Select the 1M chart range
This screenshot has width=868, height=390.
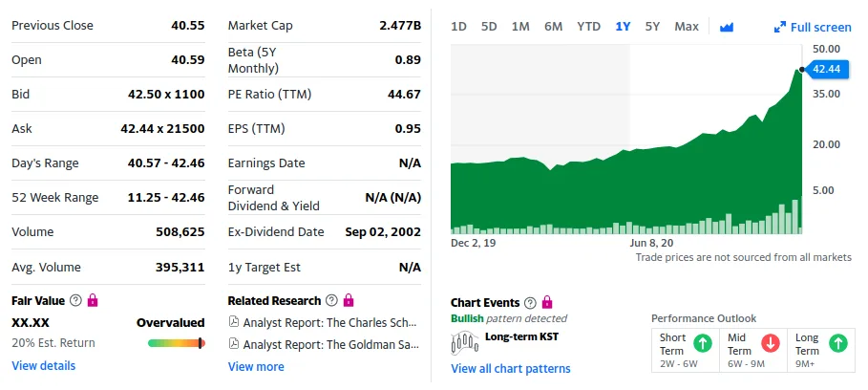pos(520,27)
